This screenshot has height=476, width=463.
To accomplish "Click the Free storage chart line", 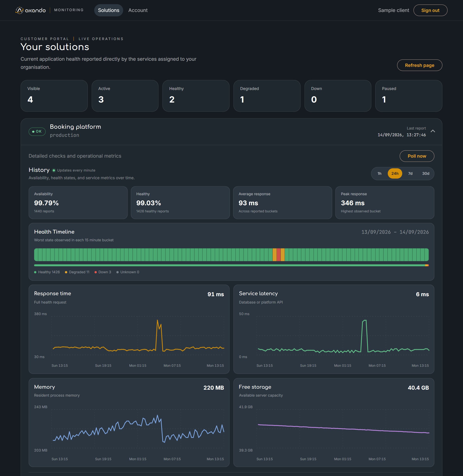I will click(343, 429).
